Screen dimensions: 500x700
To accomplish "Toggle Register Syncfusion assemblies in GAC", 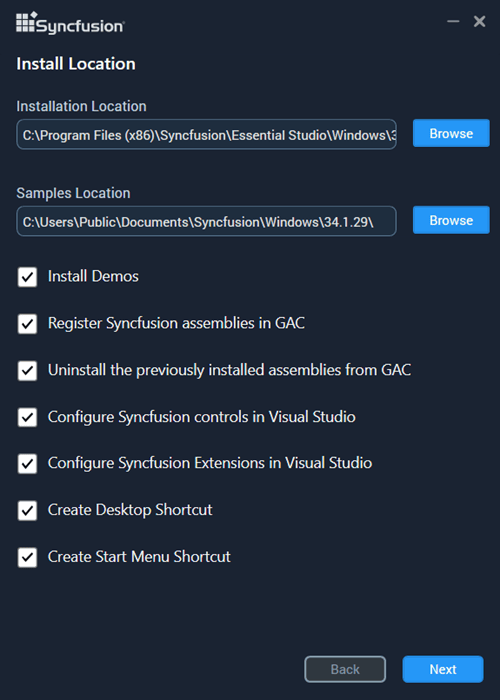I will pos(27,324).
